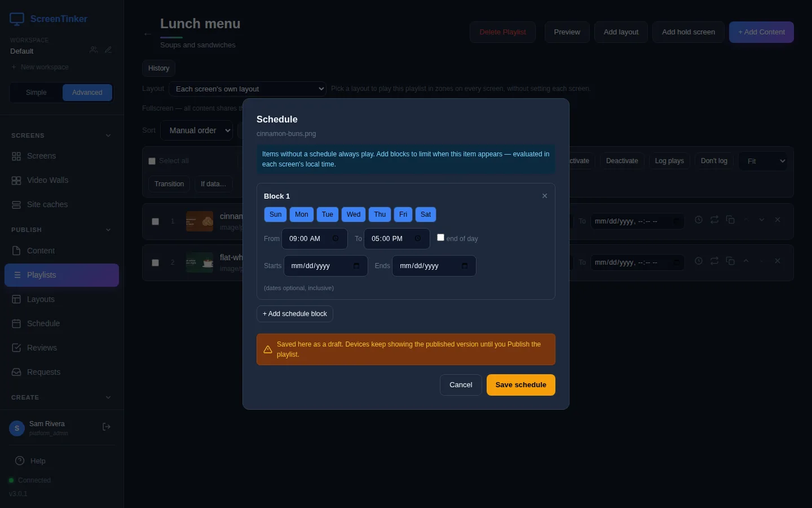The image size is (812, 508).
Task: Open Layouts in the sidebar
Action: (x=62, y=300)
